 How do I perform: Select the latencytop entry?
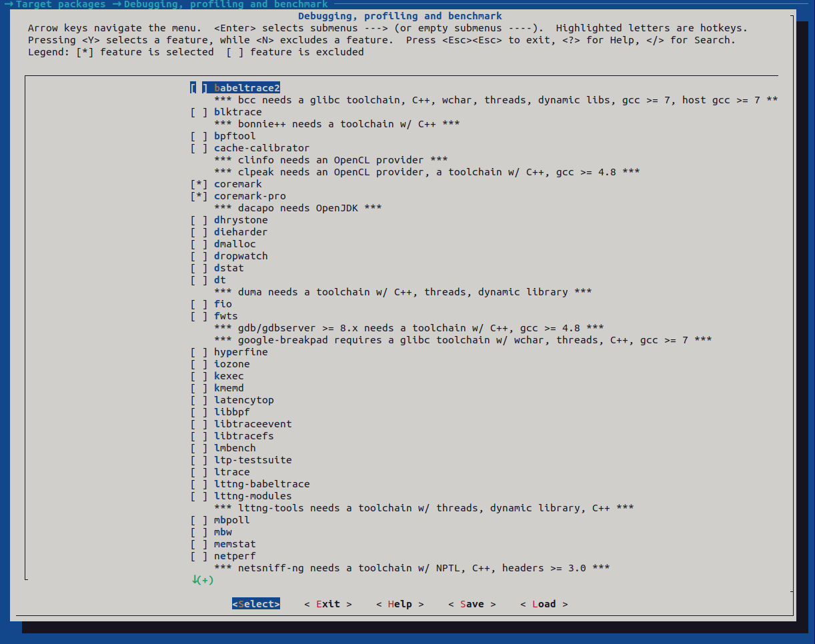pyautogui.click(x=232, y=400)
